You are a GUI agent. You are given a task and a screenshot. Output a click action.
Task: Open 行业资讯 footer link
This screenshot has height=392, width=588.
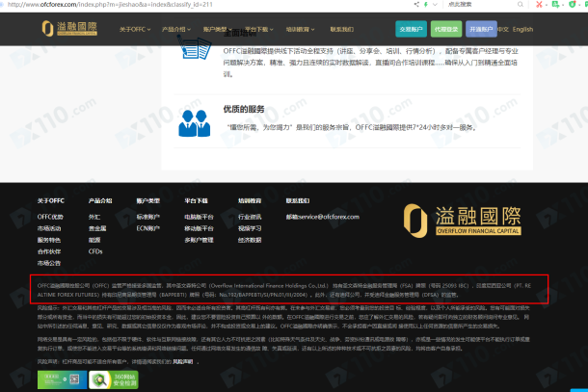point(250,217)
